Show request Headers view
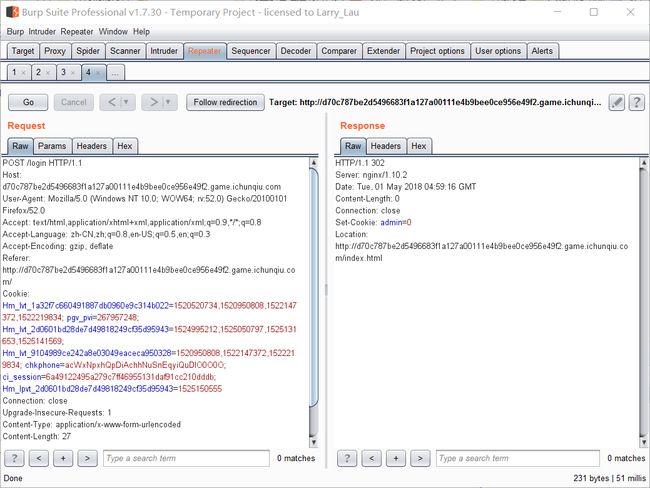This screenshot has height=488, width=650. pos(92,146)
